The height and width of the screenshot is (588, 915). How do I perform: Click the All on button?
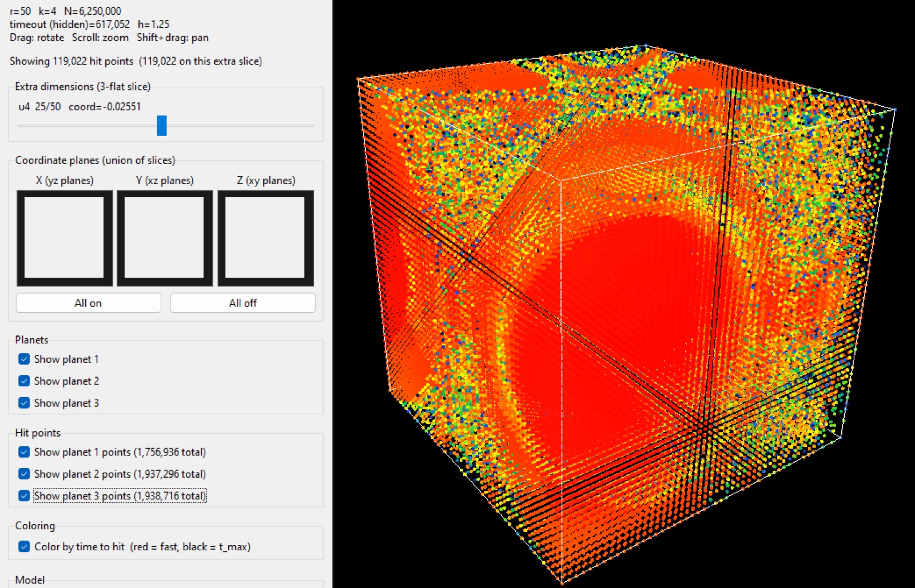click(x=88, y=303)
